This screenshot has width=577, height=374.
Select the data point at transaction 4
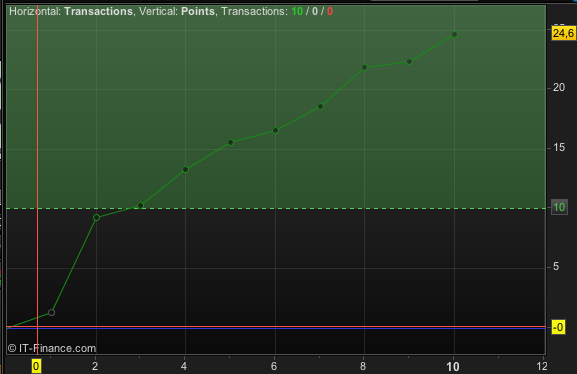[185, 169]
